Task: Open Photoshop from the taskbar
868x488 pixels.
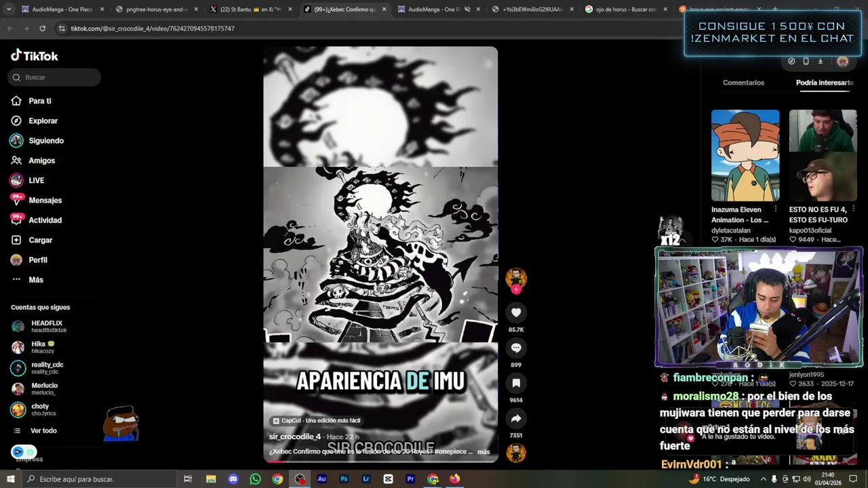Action: point(344,479)
